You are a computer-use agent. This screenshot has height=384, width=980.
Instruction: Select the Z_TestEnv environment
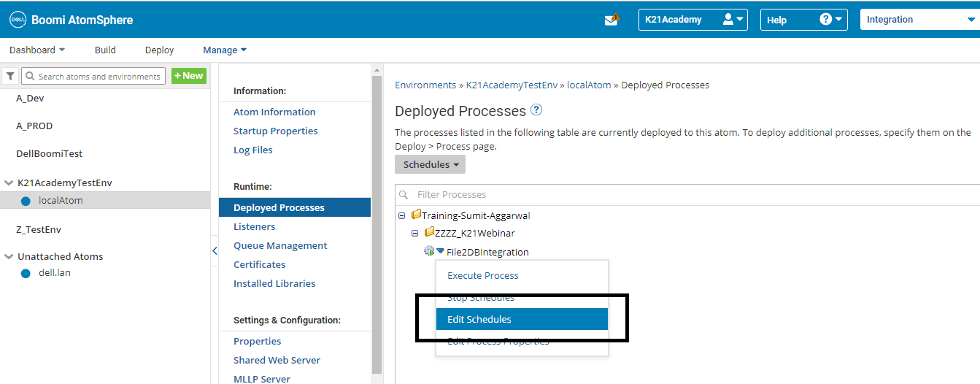(x=39, y=229)
